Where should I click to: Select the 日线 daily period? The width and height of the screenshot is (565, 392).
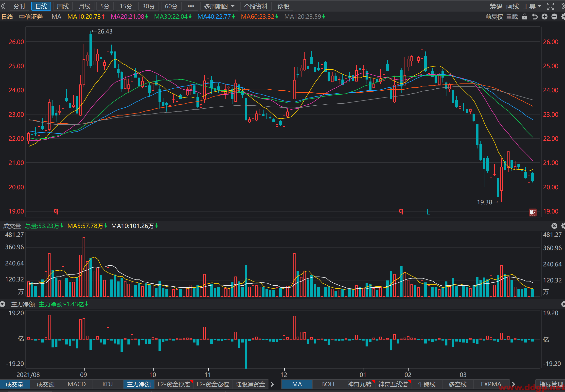[41, 6]
